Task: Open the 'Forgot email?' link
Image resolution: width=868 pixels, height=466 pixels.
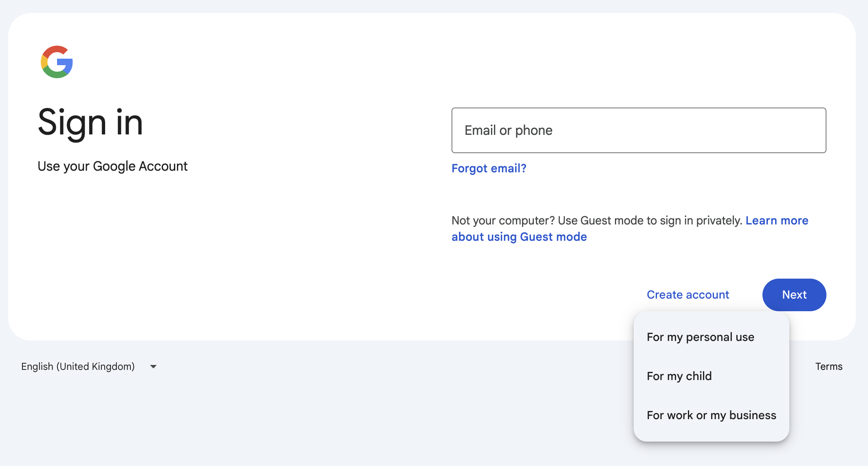Action: pyautogui.click(x=489, y=168)
